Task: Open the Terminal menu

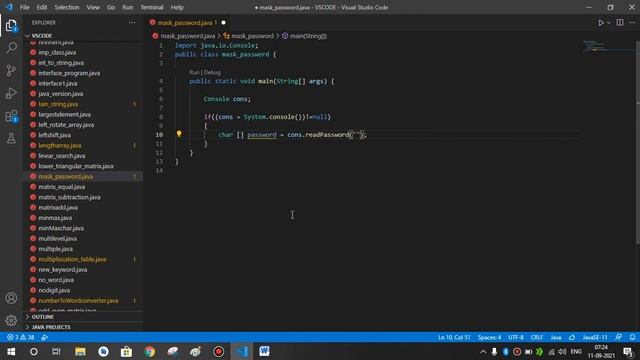Action: [151, 7]
